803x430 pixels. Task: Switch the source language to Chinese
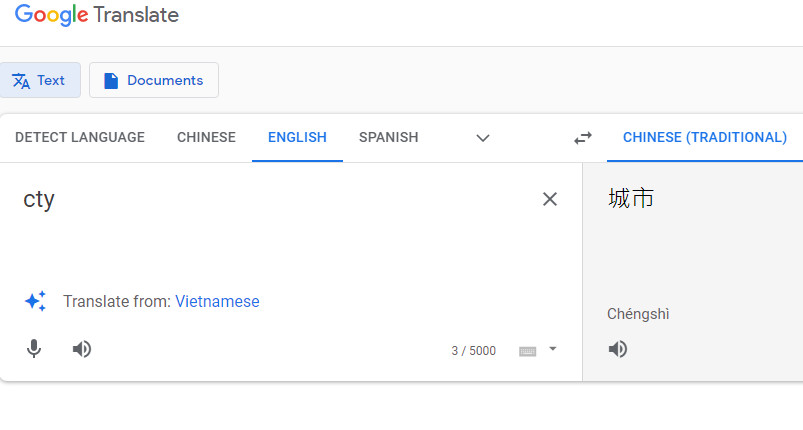(206, 138)
